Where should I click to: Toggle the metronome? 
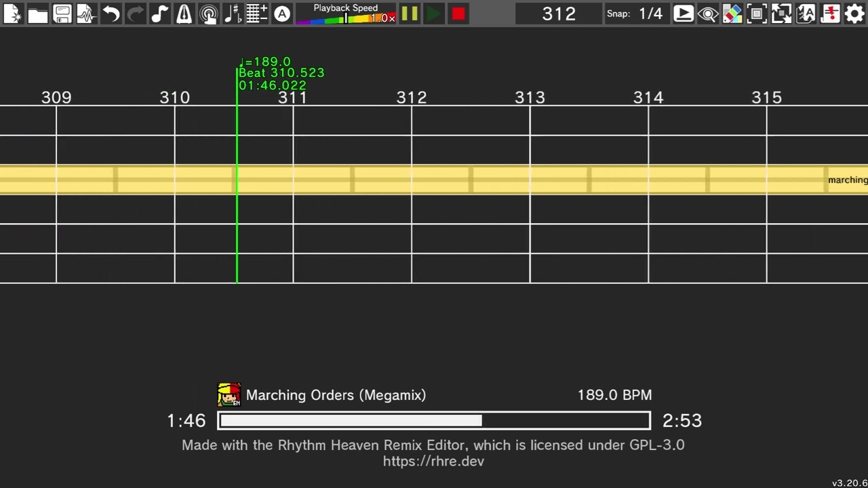pyautogui.click(x=184, y=14)
